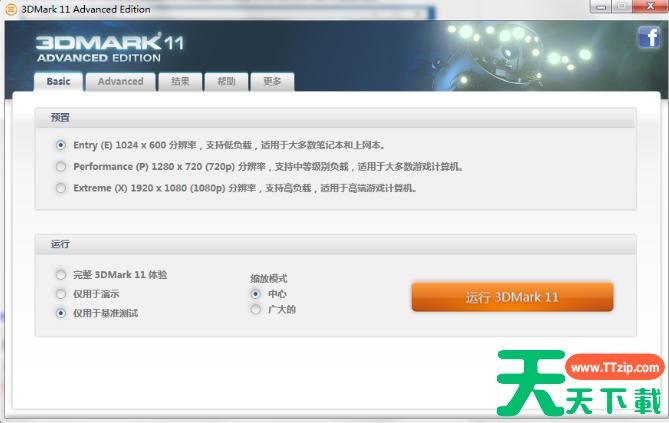Minimize the 3DMark 11 window
Screen dimensions: 669x423
point(601,6)
